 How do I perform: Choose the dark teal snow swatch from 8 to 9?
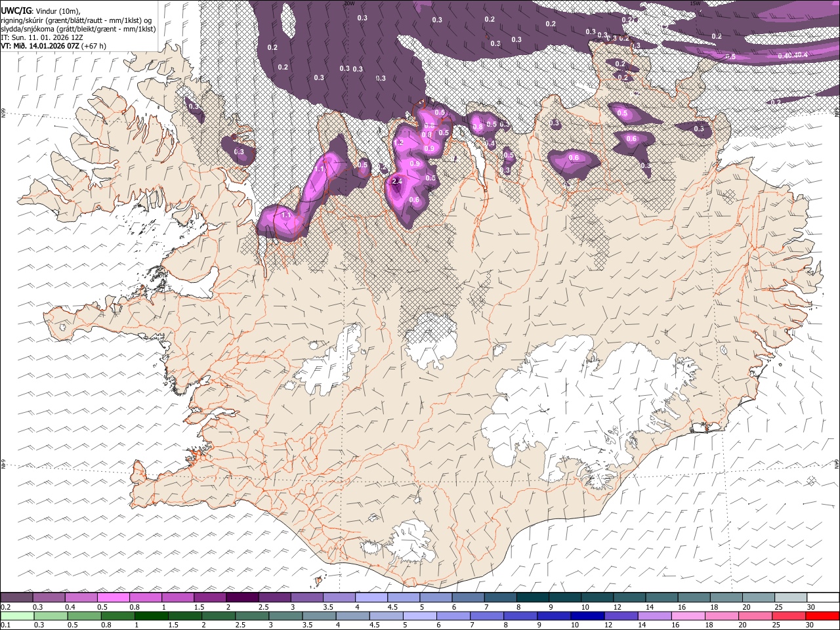click(532, 598)
